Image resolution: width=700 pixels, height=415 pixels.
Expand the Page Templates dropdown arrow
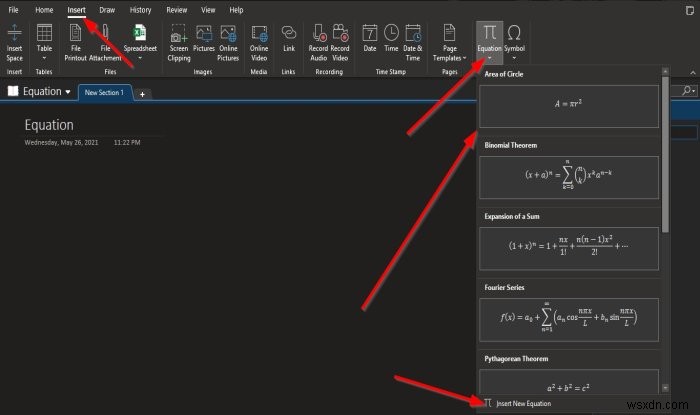pos(464,58)
